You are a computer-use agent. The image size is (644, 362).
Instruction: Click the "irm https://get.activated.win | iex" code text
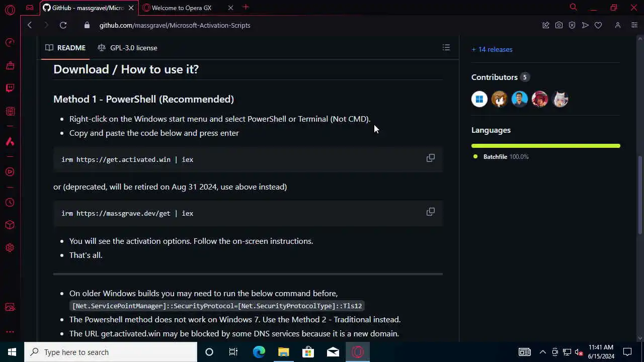127,159
